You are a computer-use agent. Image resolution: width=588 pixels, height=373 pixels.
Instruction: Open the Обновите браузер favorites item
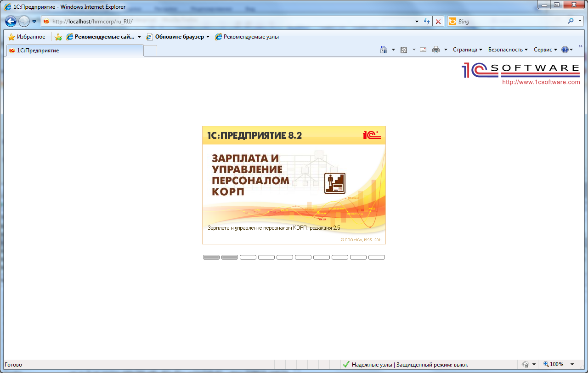point(178,37)
